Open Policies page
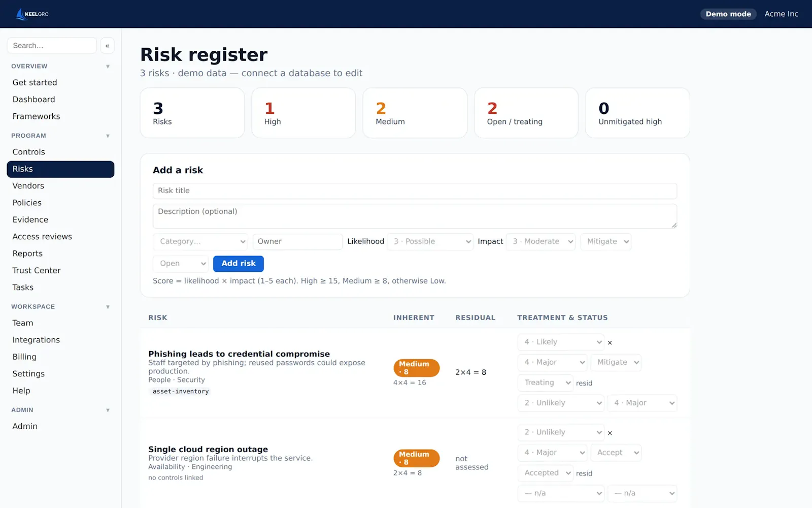Screen dimensions: 812x508 [x=60, y=203]
